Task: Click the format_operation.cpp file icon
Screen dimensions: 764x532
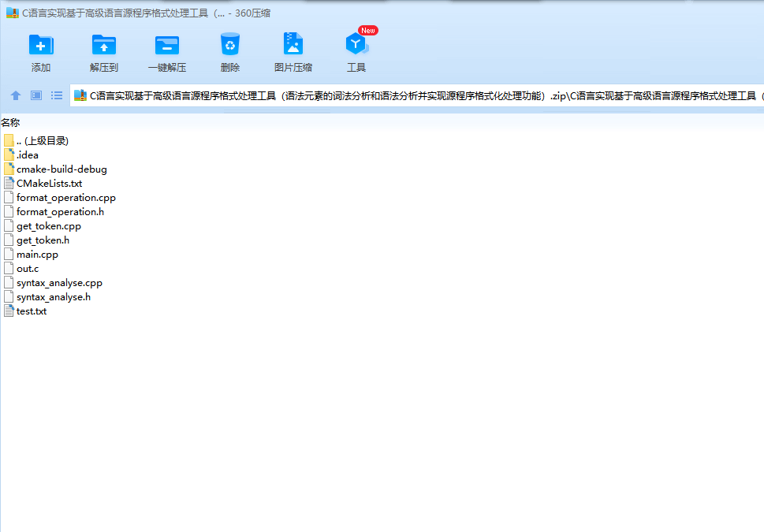Action: 9,197
